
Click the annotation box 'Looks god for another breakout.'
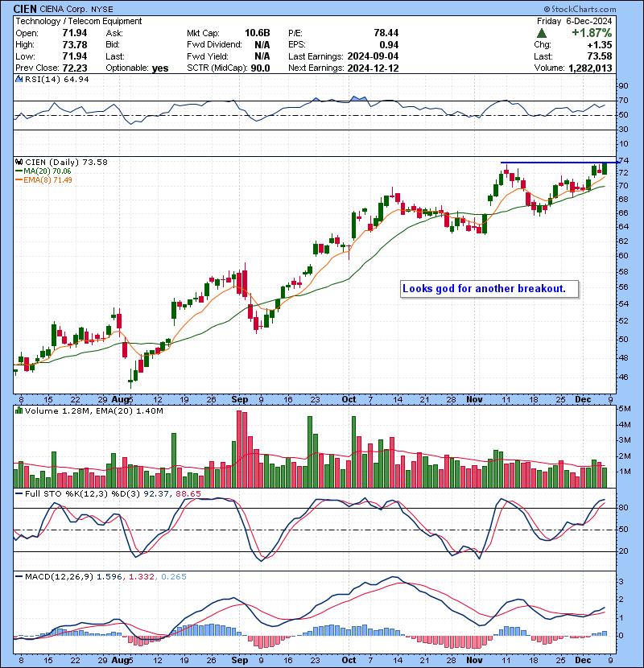(x=489, y=289)
